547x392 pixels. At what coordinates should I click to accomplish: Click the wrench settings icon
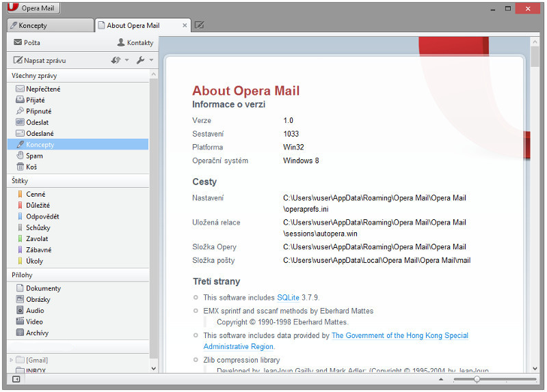point(141,60)
